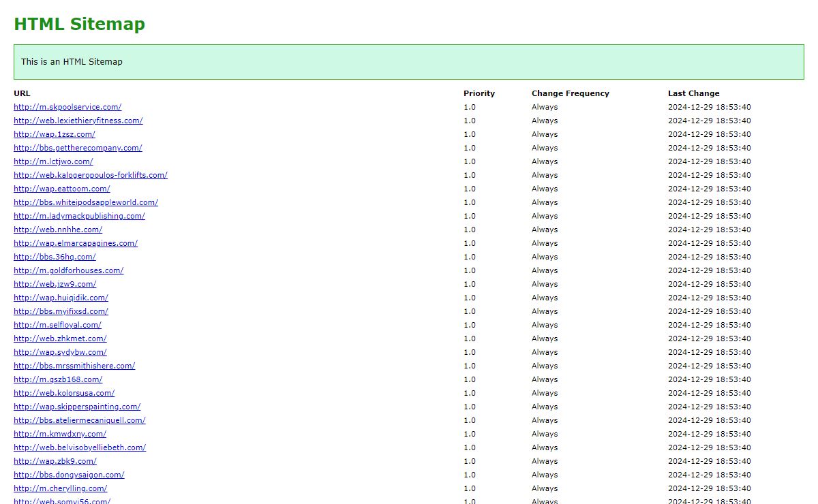This screenshot has height=504, width=818.
Task: Click the Last Change column header
Action: point(693,93)
